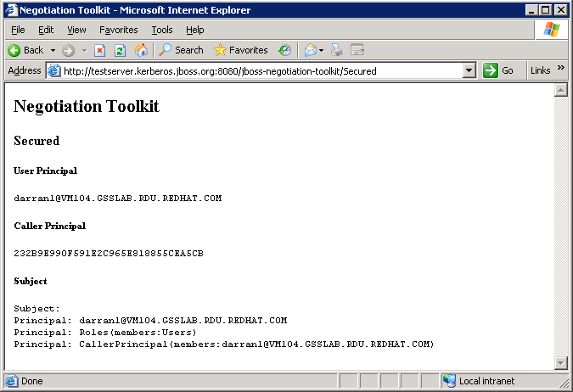The height and width of the screenshot is (392, 573).
Task: Refresh the current page
Action: tap(120, 50)
